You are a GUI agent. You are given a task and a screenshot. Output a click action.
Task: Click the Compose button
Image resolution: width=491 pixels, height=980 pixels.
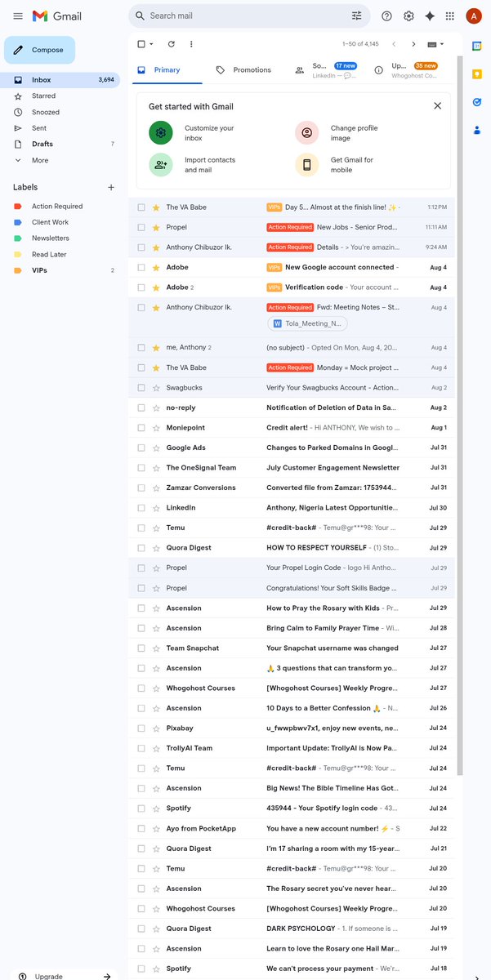[x=40, y=50]
